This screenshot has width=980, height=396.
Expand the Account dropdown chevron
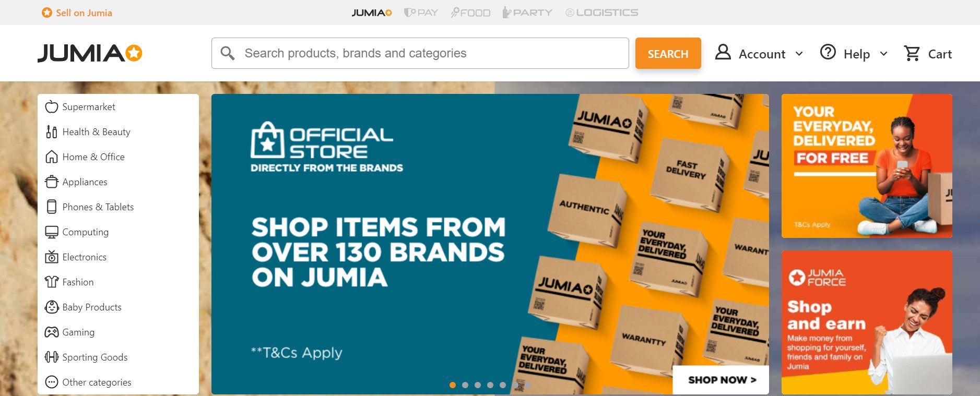tap(799, 54)
